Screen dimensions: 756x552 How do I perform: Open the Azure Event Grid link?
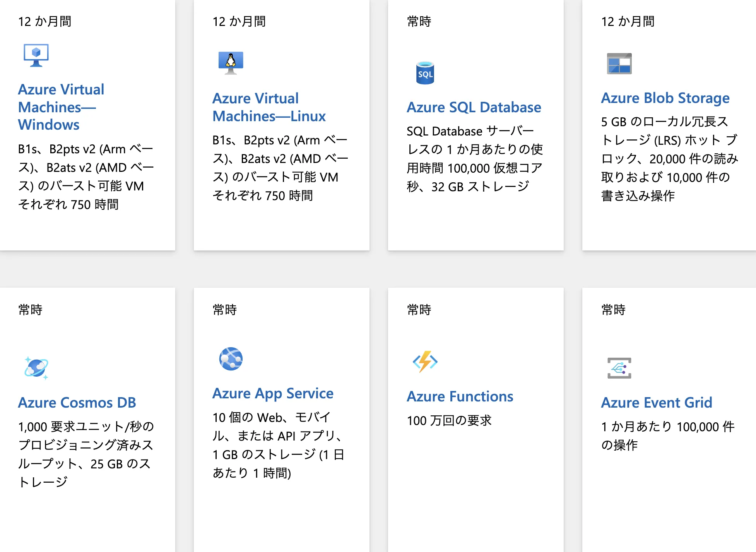[x=657, y=403]
